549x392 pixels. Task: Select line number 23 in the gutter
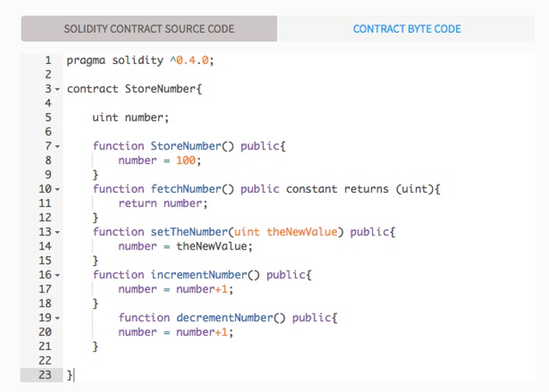(45, 375)
